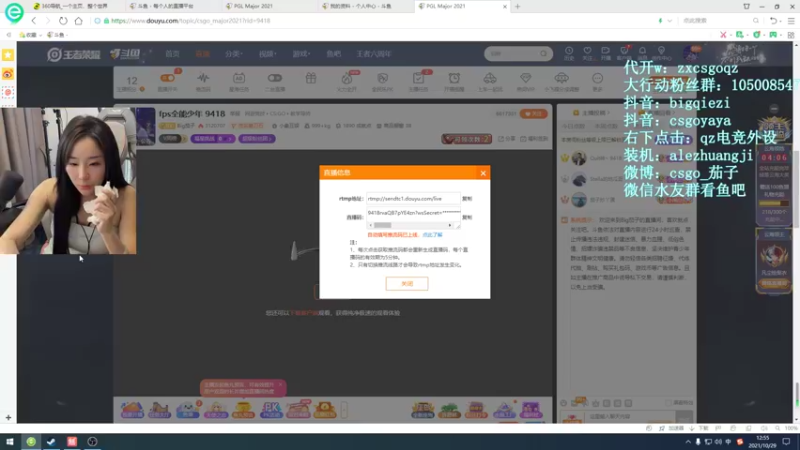
Task: Click the airship icon in streamer toolbar
Action: pyautogui.click(x=561, y=78)
